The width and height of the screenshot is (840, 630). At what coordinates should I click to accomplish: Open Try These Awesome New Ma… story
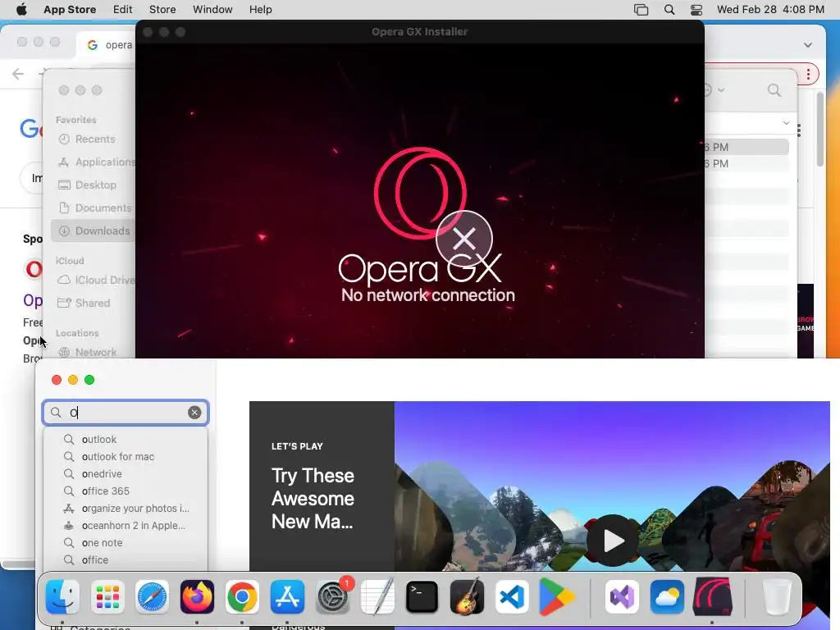(x=313, y=498)
